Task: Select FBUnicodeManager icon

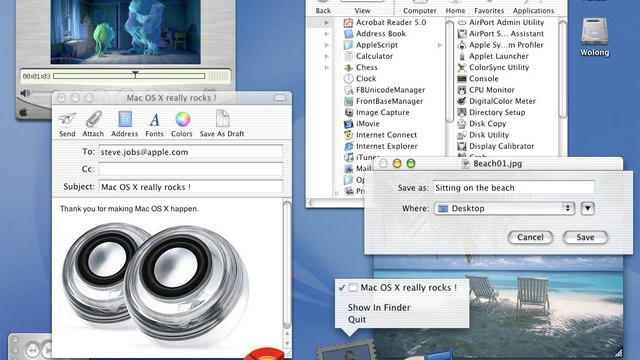Action: (348, 90)
